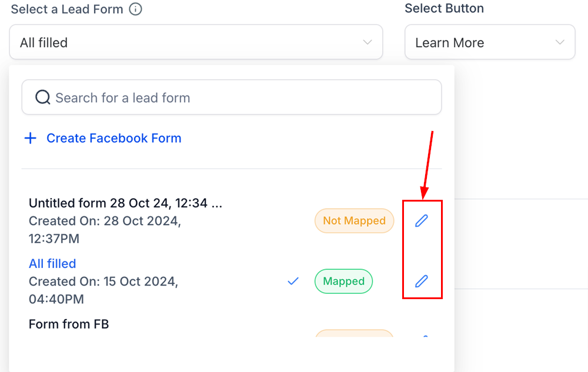The height and width of the screenshot is (372, 588).
Task: Click the magnifier icon in the search box
Action: 42,98
